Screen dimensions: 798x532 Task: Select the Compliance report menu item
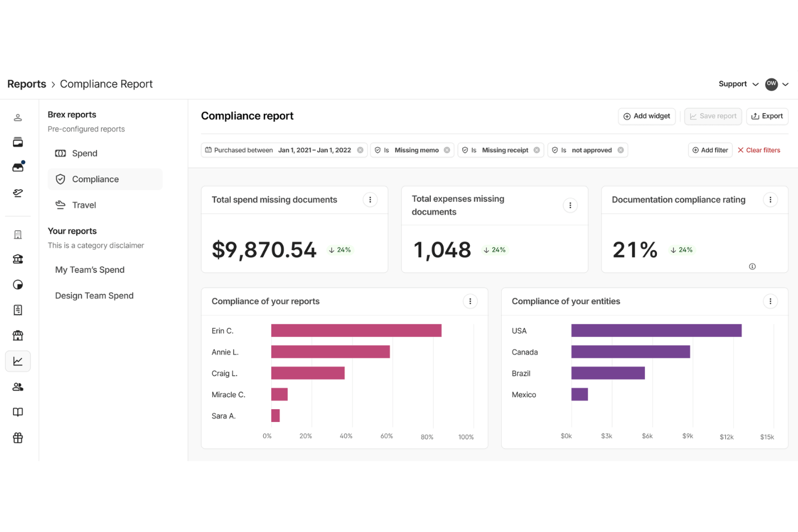(x=105, y=179)
